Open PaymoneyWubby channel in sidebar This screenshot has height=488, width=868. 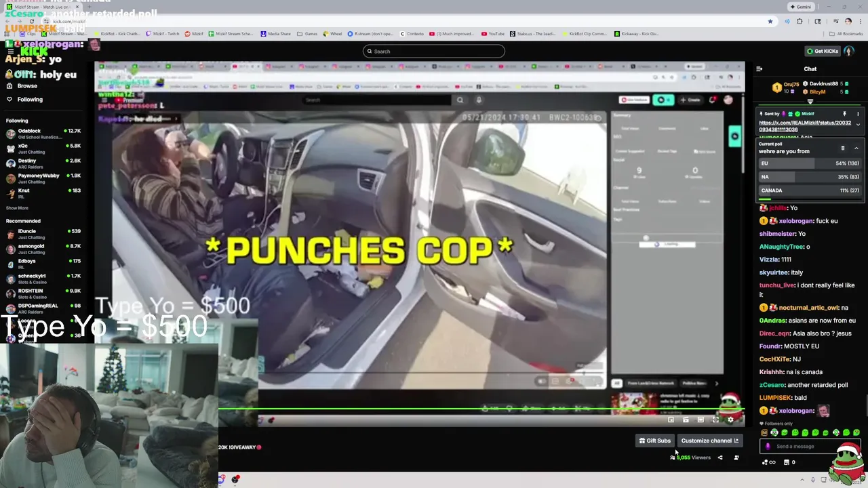[43, 178]
